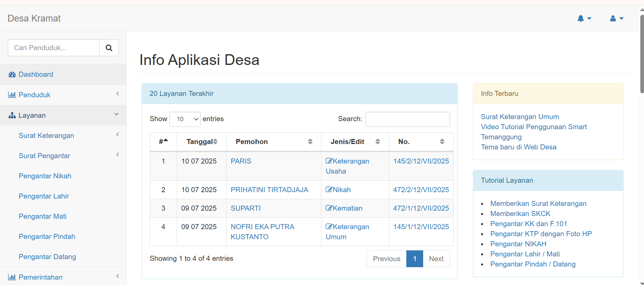Select Pengantar Pindah sidebar item
This screenshot has height=285, width=644.
point(47,237)
